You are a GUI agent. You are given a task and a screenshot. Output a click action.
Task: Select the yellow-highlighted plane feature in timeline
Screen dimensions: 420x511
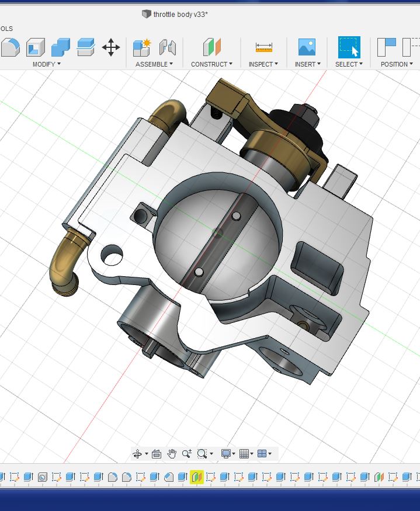tap(197, 477)
